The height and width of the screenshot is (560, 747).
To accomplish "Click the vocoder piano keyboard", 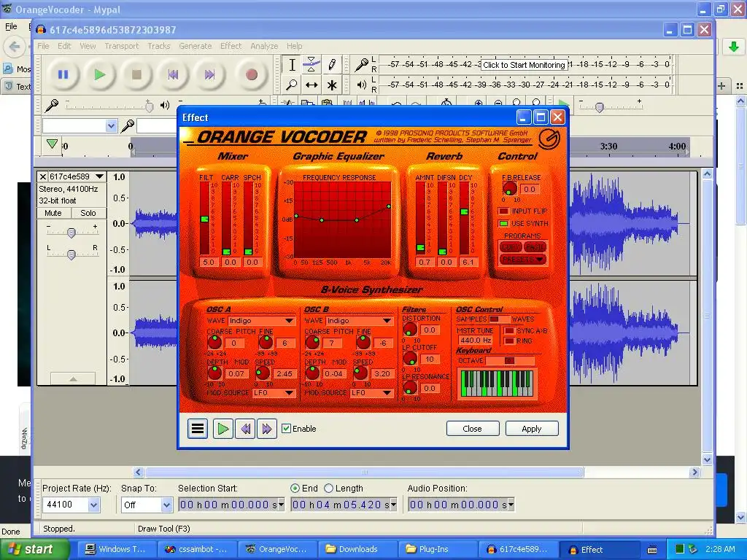I will coord(497,384).
